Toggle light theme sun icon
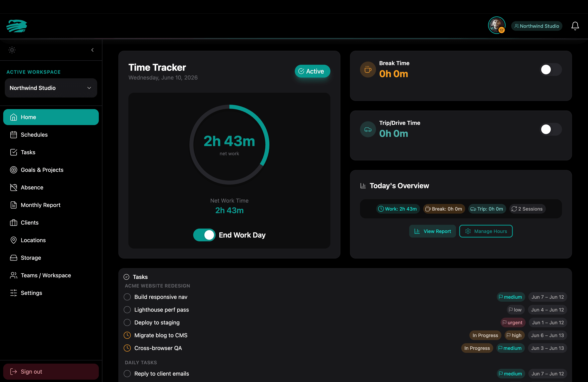This screenshot has height=382, width=588. [x=12, y=50]
